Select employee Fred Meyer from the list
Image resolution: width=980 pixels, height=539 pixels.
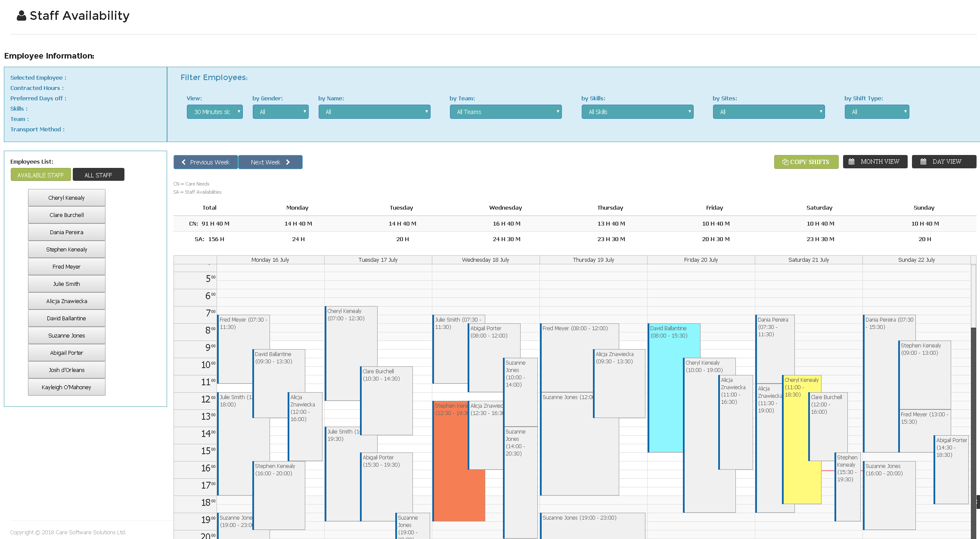67,267
